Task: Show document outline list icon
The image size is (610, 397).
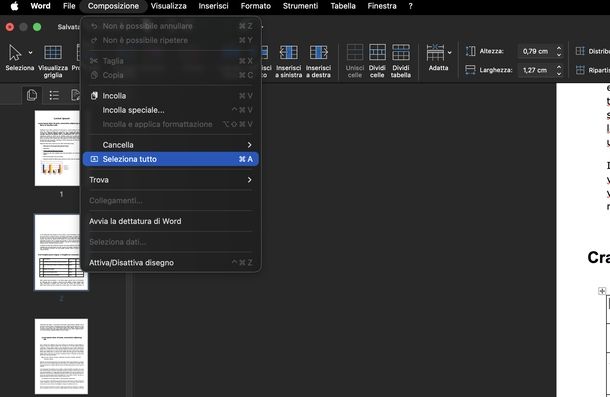Action: (x=54, y=95)
